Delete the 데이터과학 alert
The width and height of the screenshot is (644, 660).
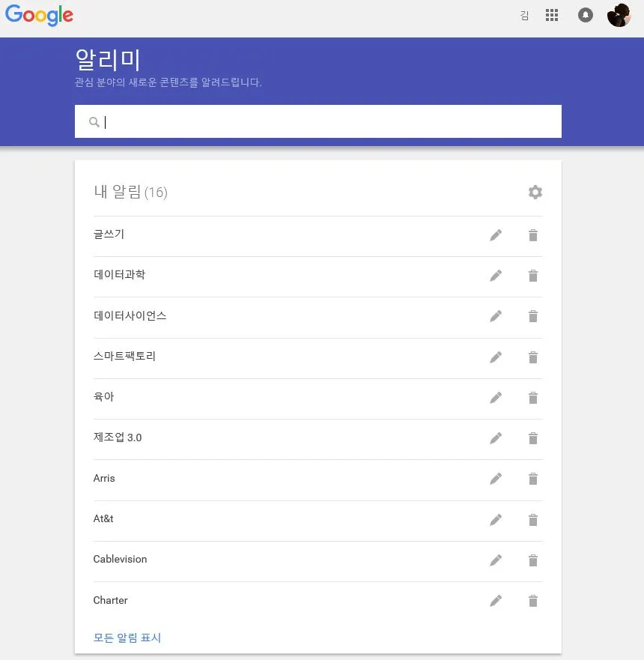click(533, 276)
